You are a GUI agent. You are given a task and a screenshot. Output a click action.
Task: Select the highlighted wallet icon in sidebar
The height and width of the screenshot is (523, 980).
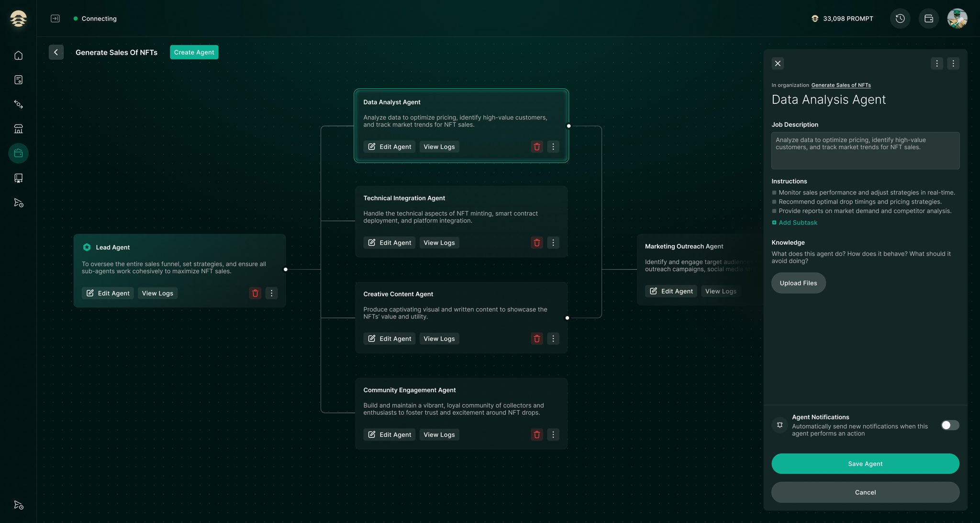point(18,153)
